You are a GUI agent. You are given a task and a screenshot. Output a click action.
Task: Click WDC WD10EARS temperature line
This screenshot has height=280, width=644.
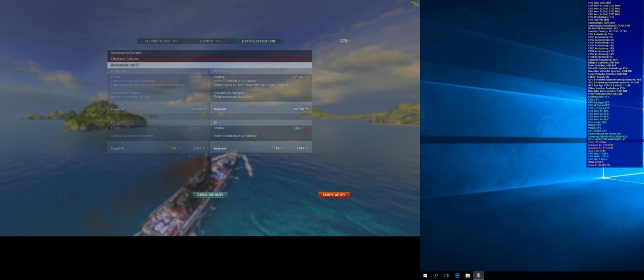[607, 140]
